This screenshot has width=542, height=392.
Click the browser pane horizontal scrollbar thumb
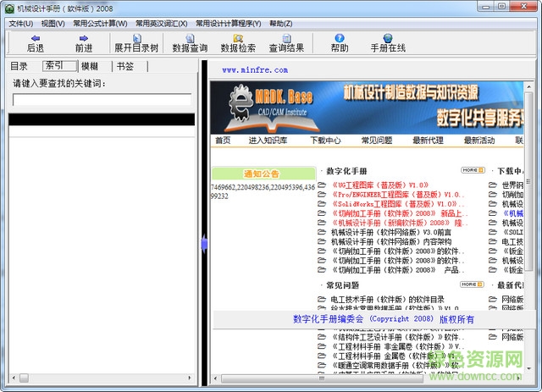pos(322,378)
